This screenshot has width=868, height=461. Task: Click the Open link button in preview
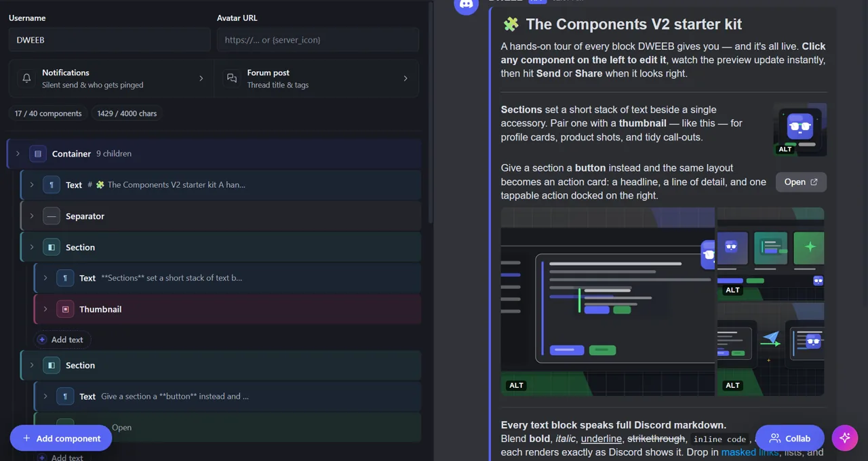tap(801, 182)
